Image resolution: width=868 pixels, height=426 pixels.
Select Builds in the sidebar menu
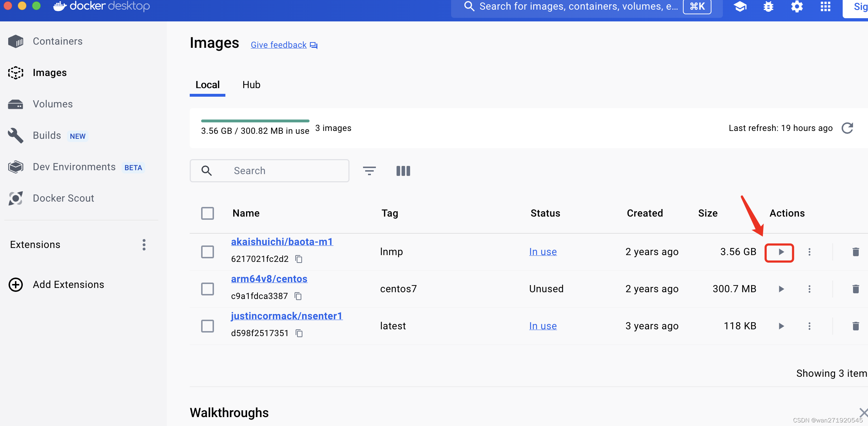coord(47,136)
